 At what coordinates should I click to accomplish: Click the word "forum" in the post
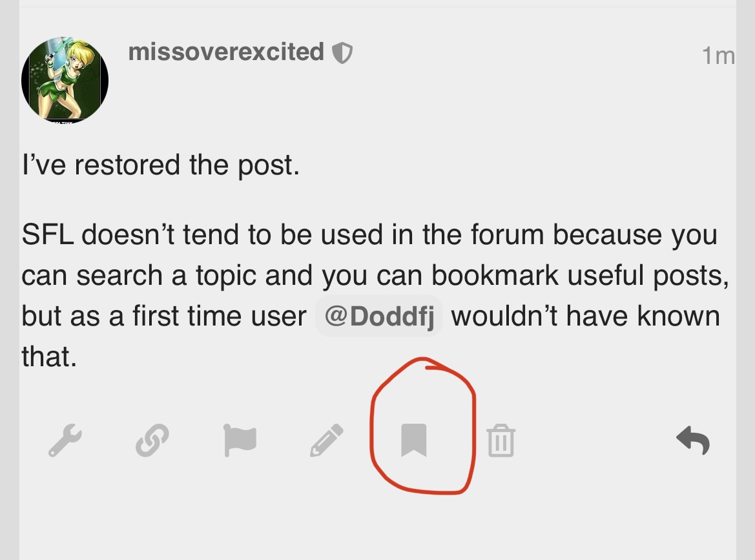pyautogui.click(x=507, y=234)
